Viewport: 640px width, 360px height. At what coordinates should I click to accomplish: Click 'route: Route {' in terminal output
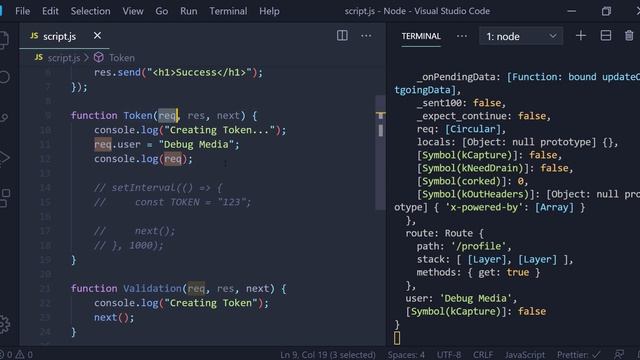(444, 233)
